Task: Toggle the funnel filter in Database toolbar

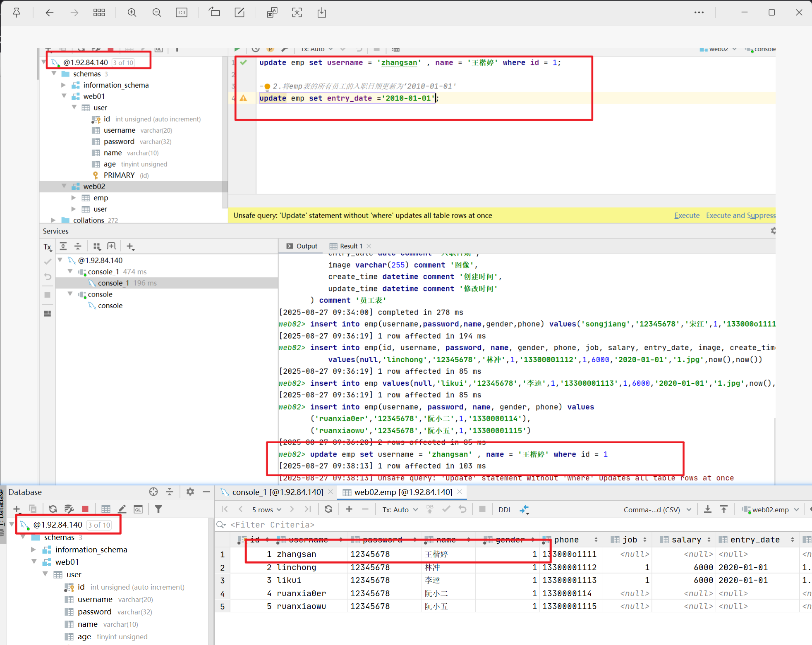Action: [158, 509]
